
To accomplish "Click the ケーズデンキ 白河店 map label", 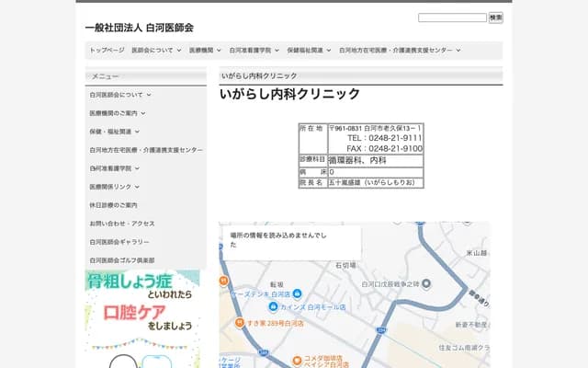I will [x=261, y=294].
